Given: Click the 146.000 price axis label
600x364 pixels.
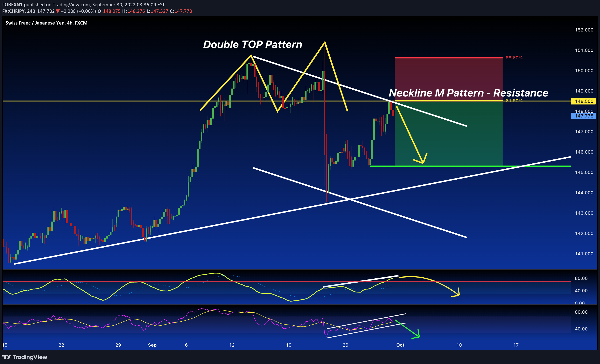Looking at the screenshot, I should [x=584, y=152].
